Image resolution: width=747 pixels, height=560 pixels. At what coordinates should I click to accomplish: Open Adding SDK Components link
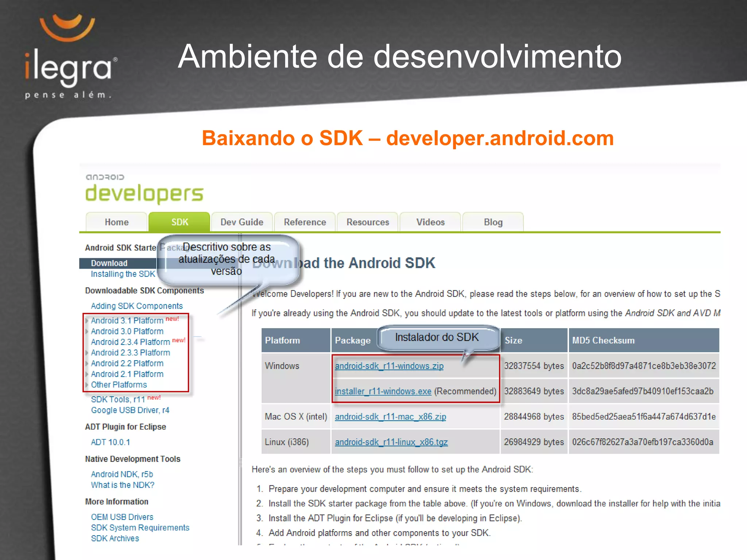pos(137,306)
